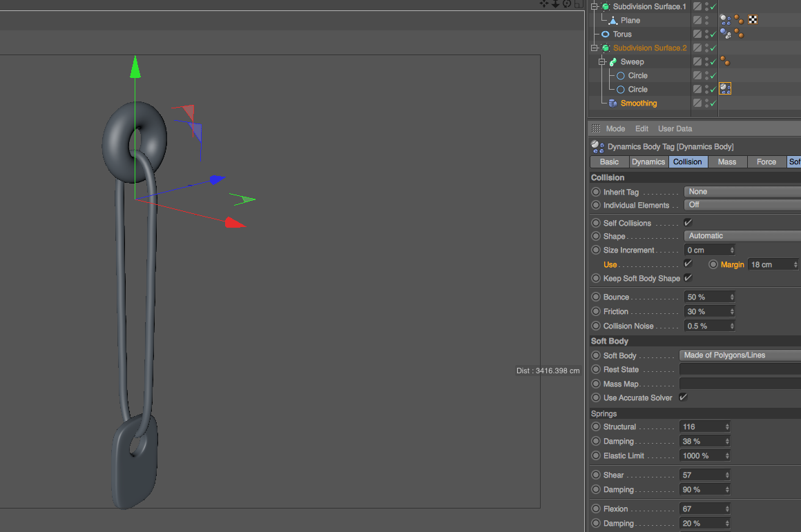Switch to the Mass tab
Screen dimensions: 801x532
click(x=727, y=161)
